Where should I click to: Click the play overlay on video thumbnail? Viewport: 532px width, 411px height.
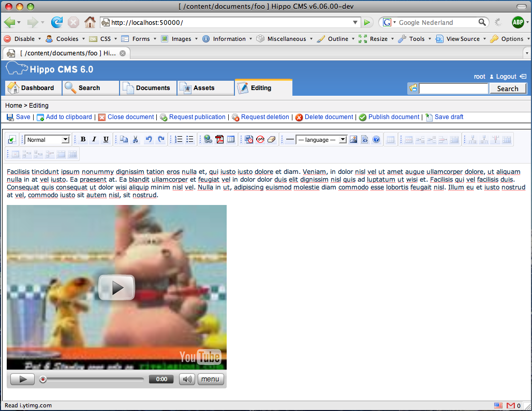click(x=116, y=287)
